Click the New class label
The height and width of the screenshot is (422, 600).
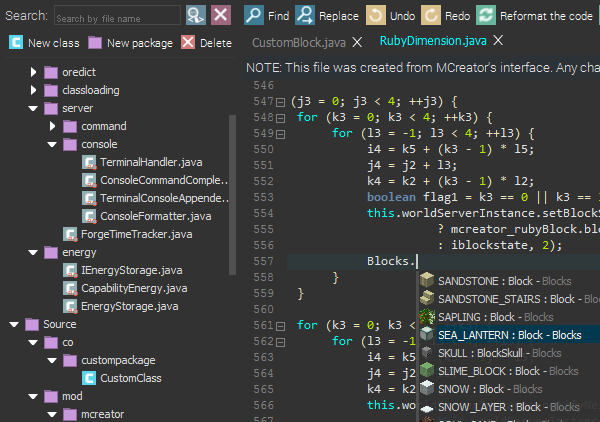[x=54, y=43]
